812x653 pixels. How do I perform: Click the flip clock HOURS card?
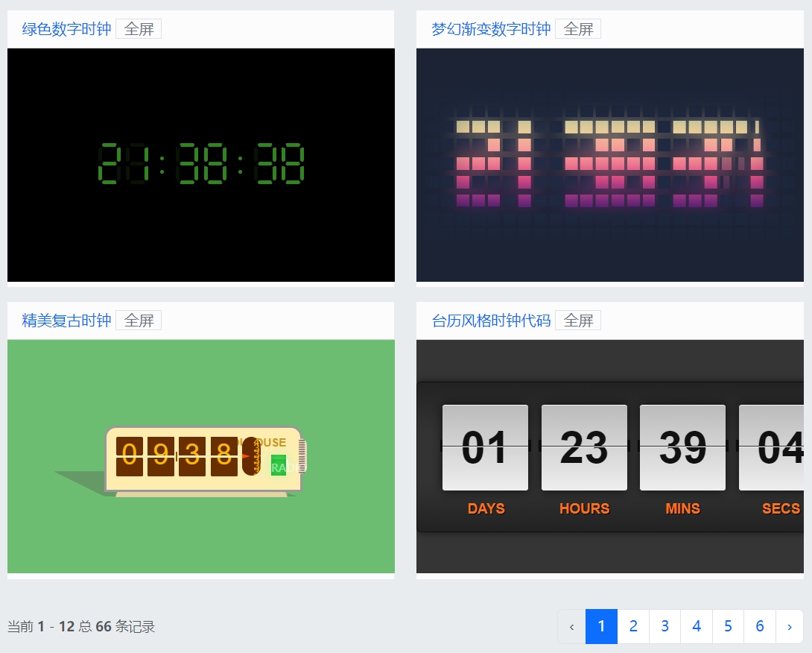[584, 447]
